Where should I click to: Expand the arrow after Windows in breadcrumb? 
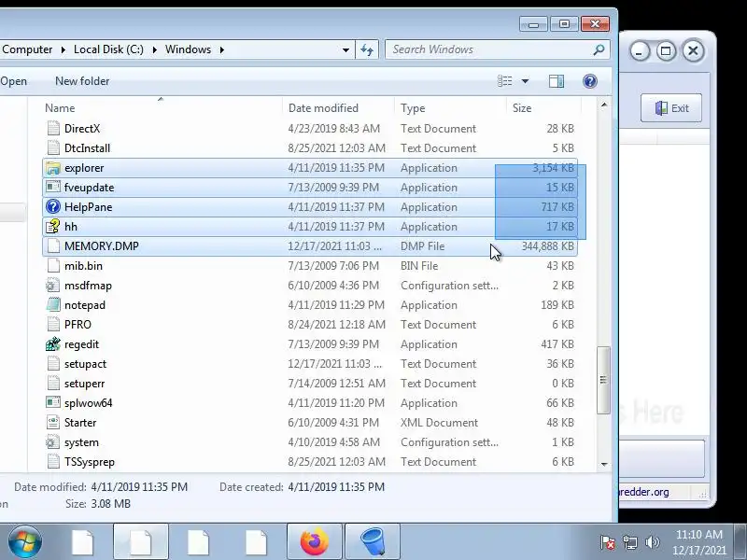pos(222,49)
